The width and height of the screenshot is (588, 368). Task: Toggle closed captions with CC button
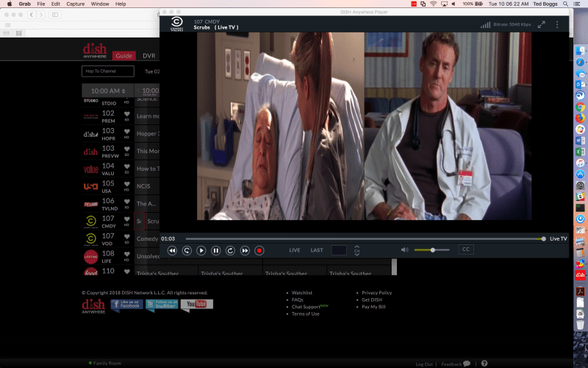[466, 250]
